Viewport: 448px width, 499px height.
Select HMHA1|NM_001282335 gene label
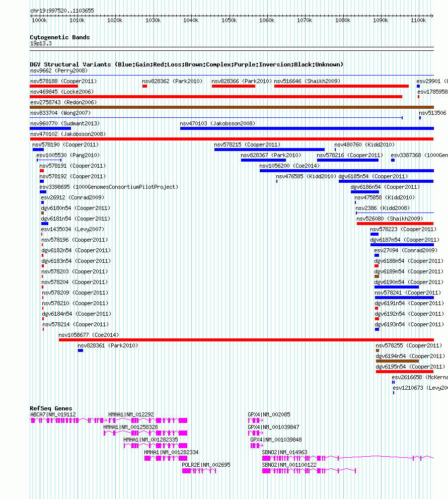[x=151, y=440]
